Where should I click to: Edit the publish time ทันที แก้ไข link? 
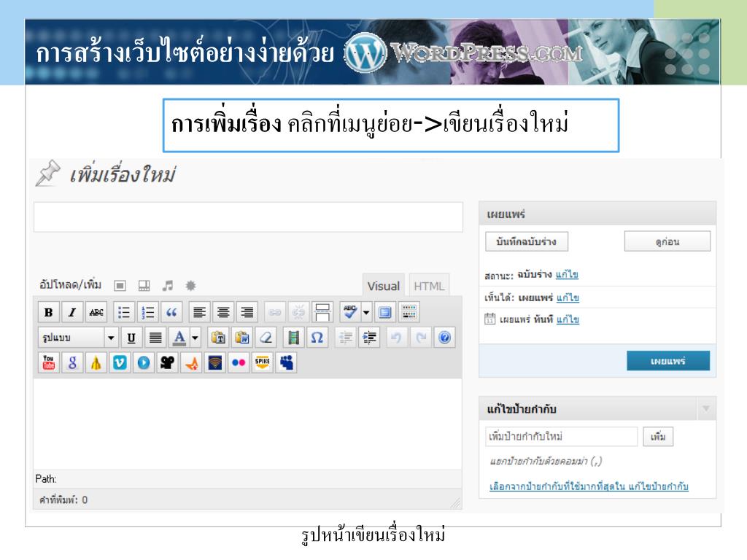pyautogui.click(x=568, y=319)
